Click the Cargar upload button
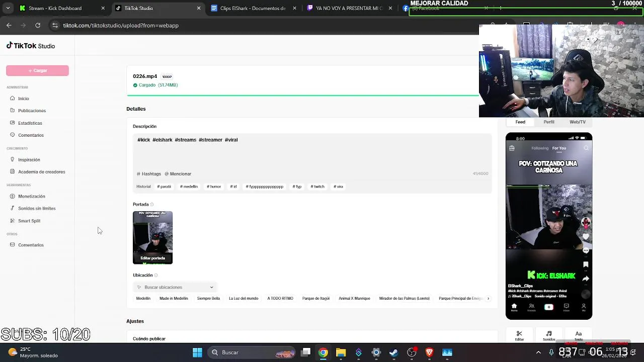 pyautogui.click(x=37, y=70)
